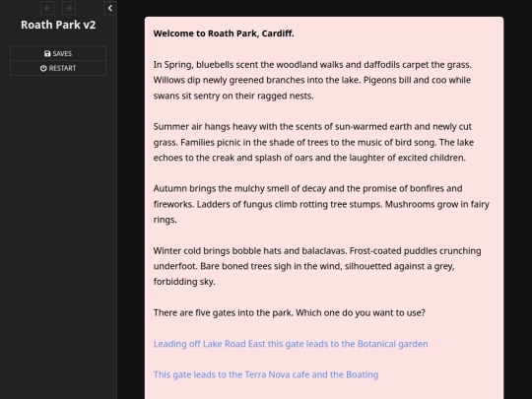
Task: Click the paragraph starting 'Autumn brings the mulchy'
Action: pos(321,204)
